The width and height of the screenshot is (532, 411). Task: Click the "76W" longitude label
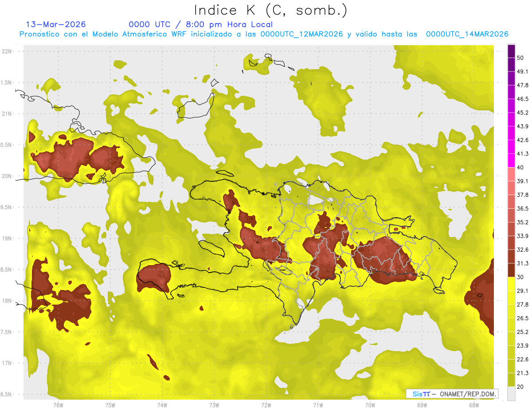coord(58,405)
